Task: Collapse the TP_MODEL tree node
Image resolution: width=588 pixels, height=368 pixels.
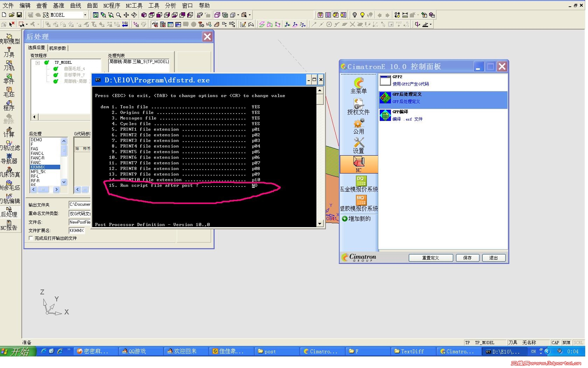Action: (x=37, y=63)
